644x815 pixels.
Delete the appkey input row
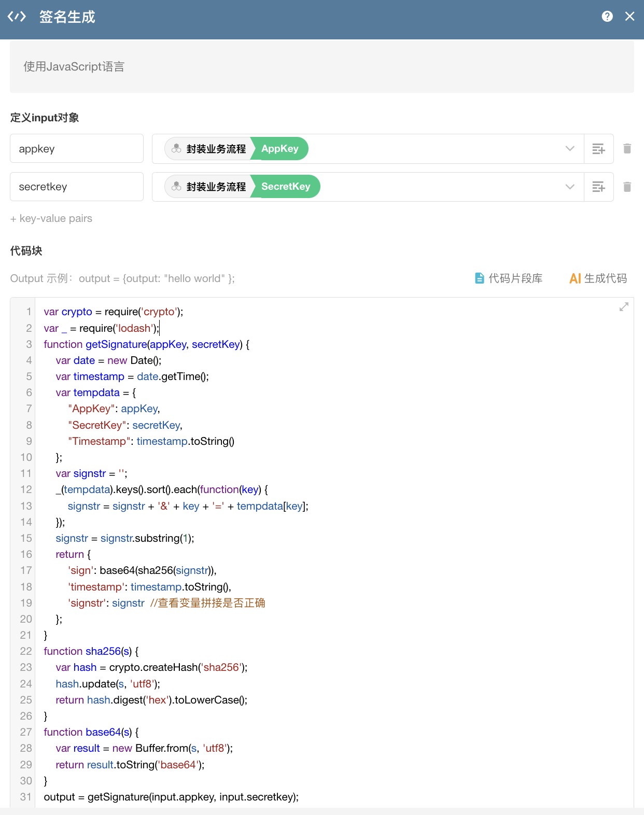pyautogui.click(x=627, y=149)
